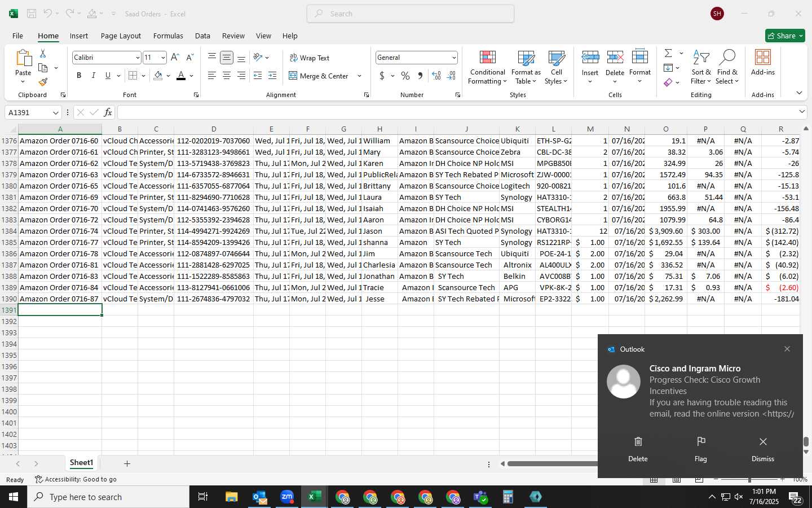This screenshot has height=508, width=812.
Task: Open Sort & Filter menu
Action: pos(701,67)
